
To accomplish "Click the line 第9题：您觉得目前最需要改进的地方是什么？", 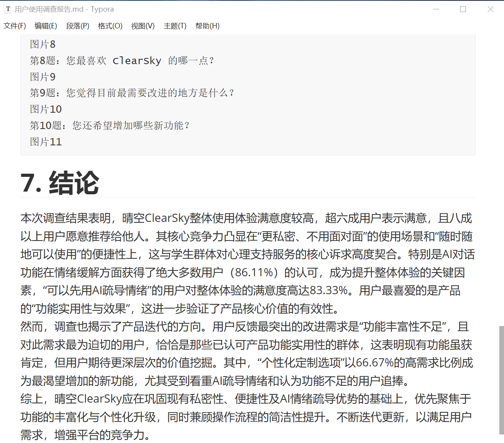I will (132, 93).
